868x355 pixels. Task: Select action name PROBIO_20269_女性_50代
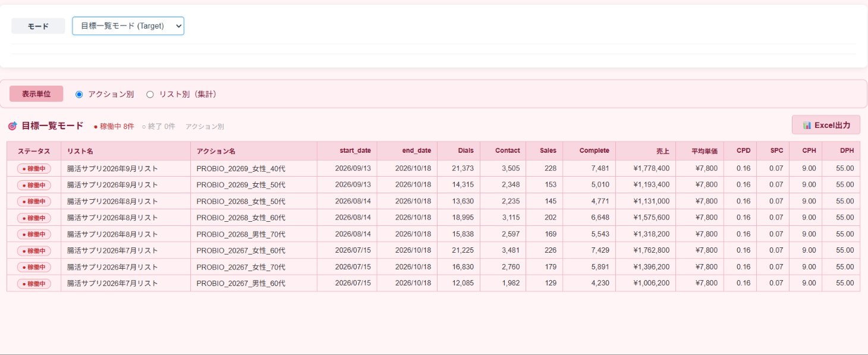click(241, 185)
